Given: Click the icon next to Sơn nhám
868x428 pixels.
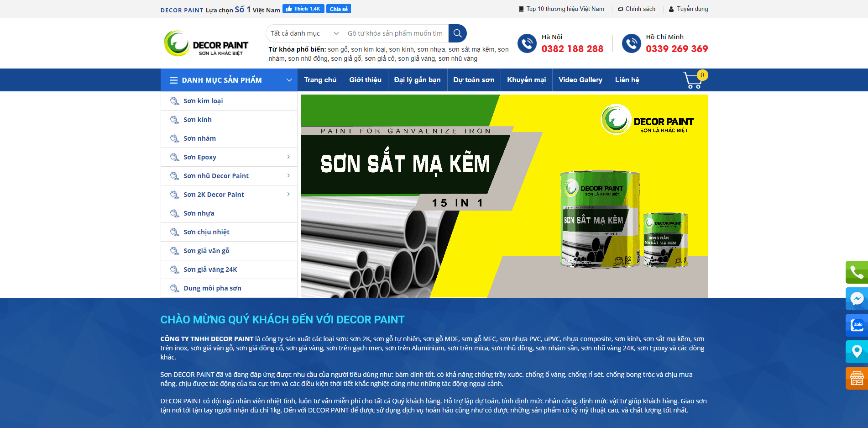Looking at the screenshot, I should pos(174,138).
